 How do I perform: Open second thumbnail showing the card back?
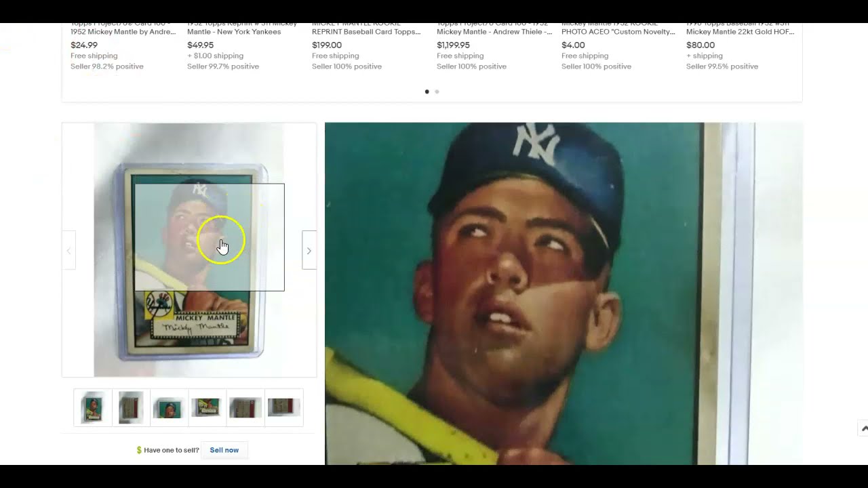[131, 407]
